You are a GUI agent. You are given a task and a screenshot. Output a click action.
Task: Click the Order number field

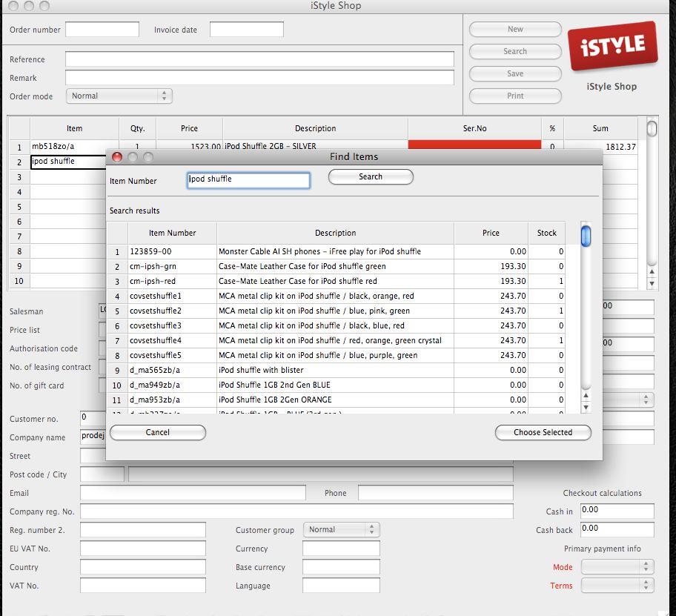(102, 30)
